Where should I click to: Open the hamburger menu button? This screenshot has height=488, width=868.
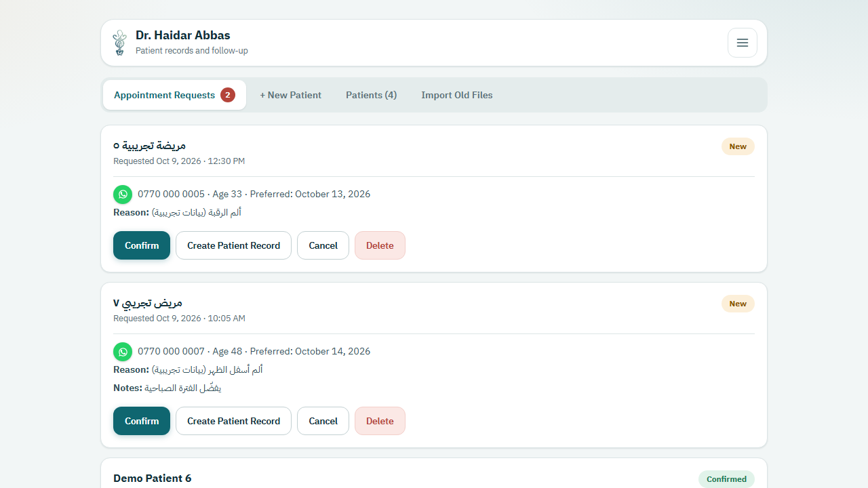tap(743, 43)
